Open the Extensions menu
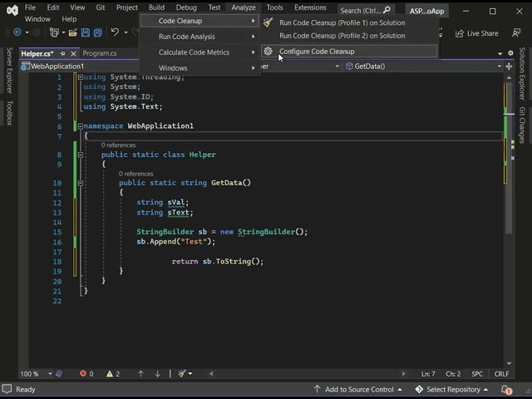Image resolution: width=532 pixels, height=399 pixels. 310,7
